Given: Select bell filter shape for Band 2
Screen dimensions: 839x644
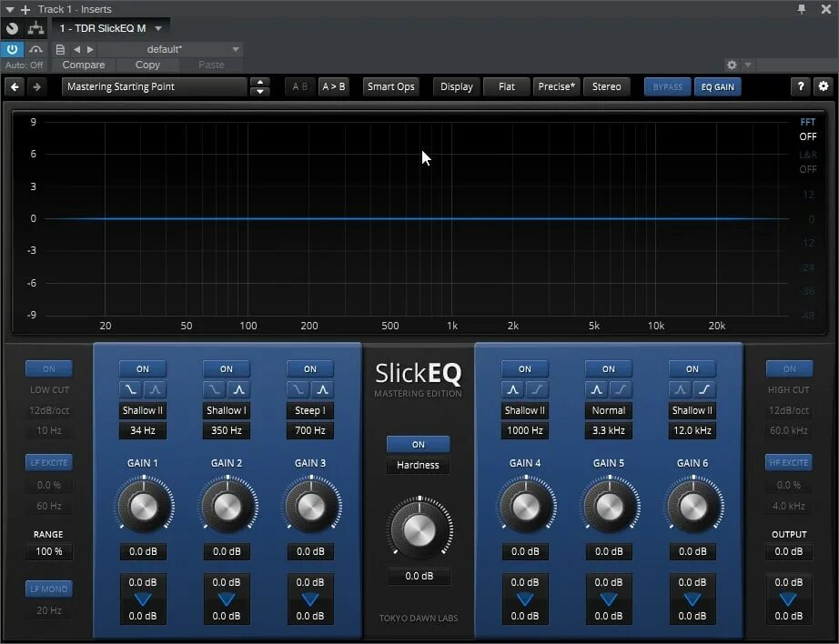Looking at the screenshot, I should tap(238, 389).
